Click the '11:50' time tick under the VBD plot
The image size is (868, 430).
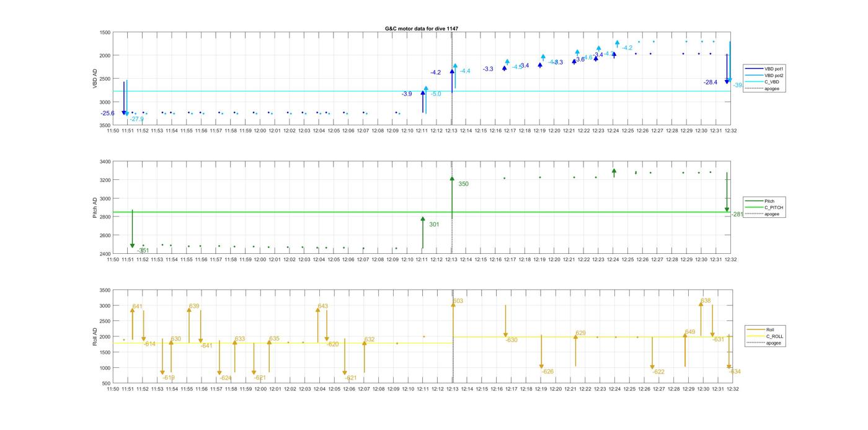pyautogui.click(x=113, y=130)
